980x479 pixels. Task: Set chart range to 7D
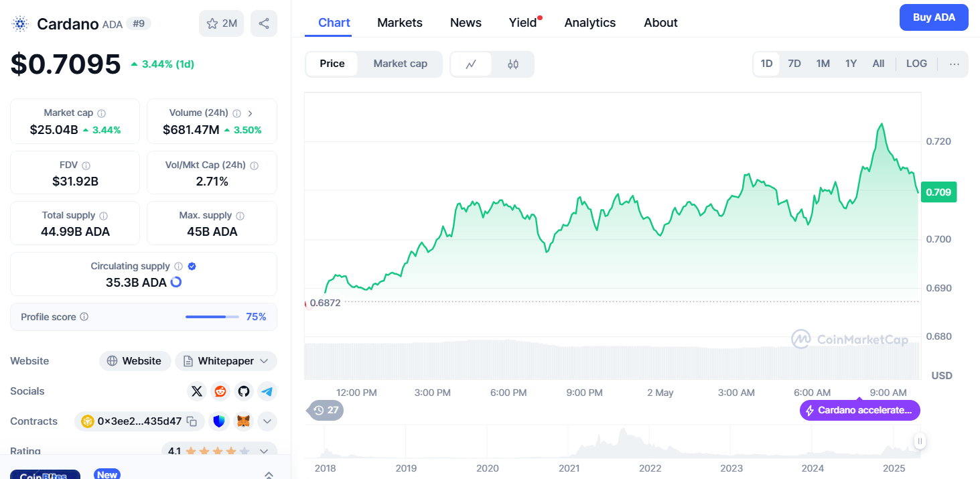pyautogui.click(x=794, y=64)
